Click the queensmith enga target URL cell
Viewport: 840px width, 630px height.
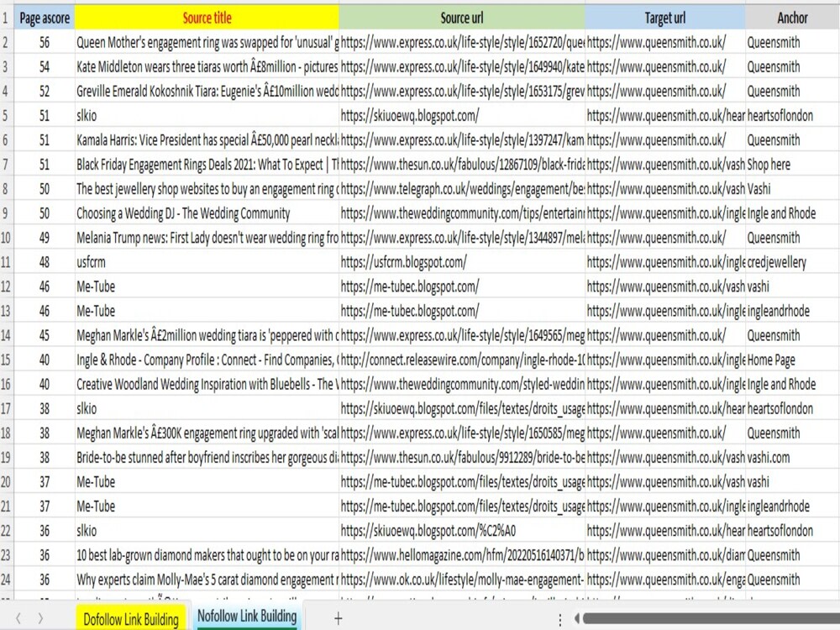coord(664,579)
